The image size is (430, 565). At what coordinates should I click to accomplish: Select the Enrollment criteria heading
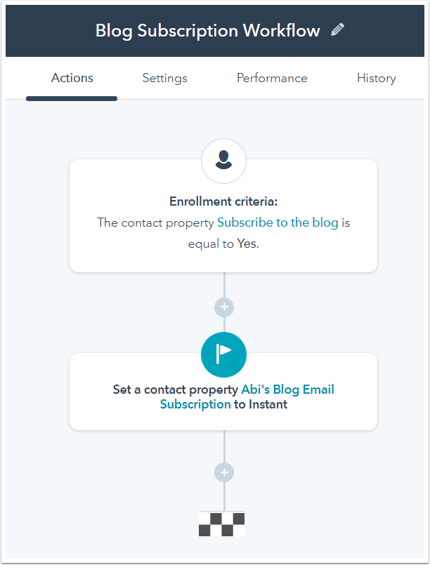223,201
